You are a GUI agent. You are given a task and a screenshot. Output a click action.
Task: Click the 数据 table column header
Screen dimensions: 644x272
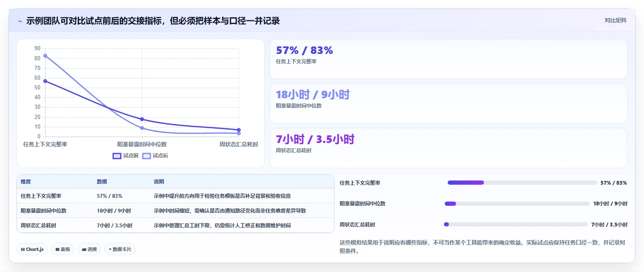pyautogui.click(x=102, y=182)
